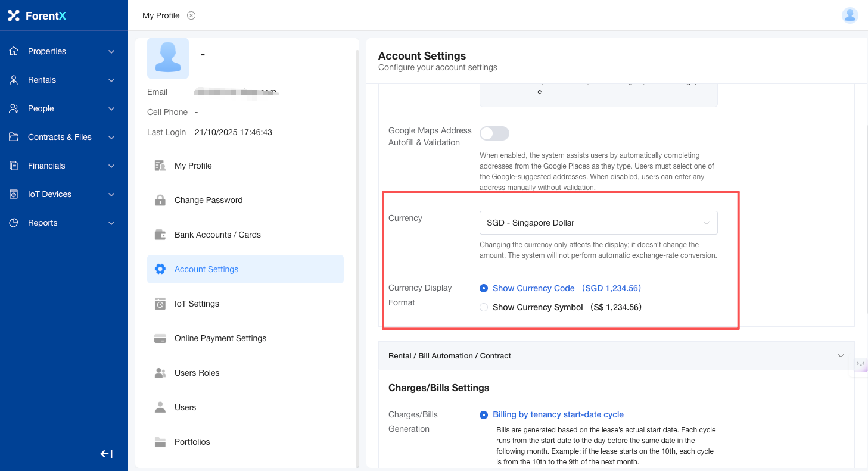Collapse Rental / Bill Automation / Contract section
Viewport: 868px width, 471px height.
coord(841,355)
